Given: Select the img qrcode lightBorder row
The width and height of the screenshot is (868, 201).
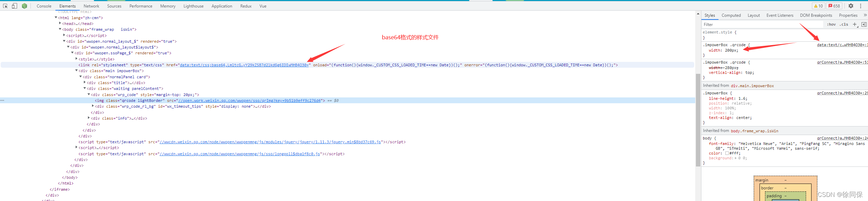Looking at the screenshot, I should point(348,100).
